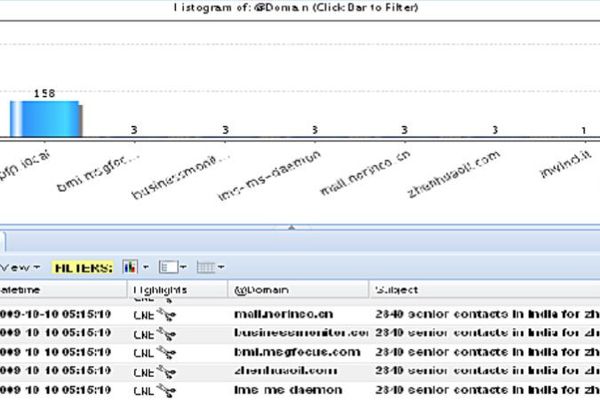
Task: Sort by the Datetime column header
Action: 63,290
